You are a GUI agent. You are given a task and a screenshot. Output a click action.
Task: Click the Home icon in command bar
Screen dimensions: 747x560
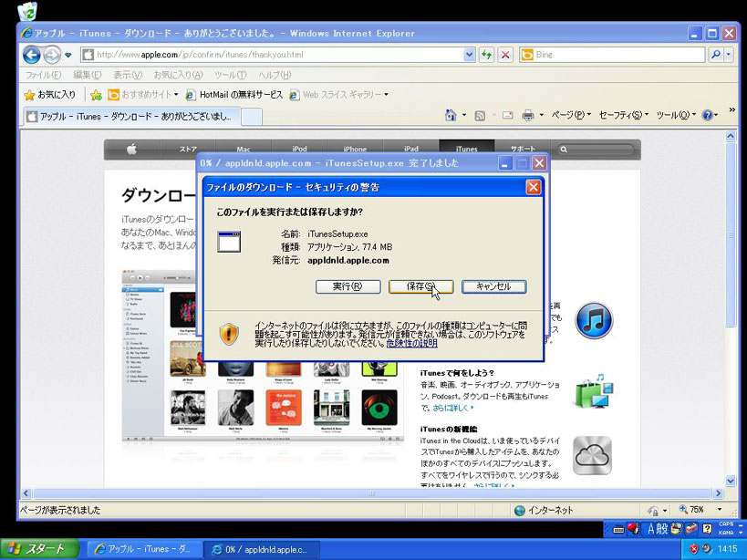[451, 115]
